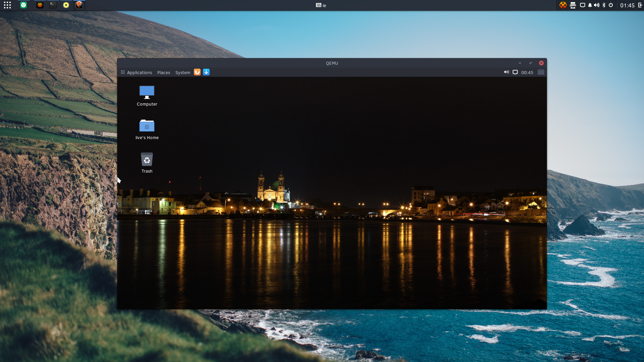Open the terminal from the top panel
Viewport: 644px width, 362px height.
53,5
